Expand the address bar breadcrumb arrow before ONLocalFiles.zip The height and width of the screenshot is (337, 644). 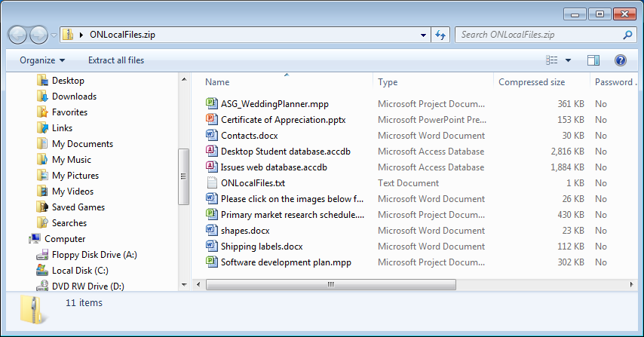click(x=81, y=35)
